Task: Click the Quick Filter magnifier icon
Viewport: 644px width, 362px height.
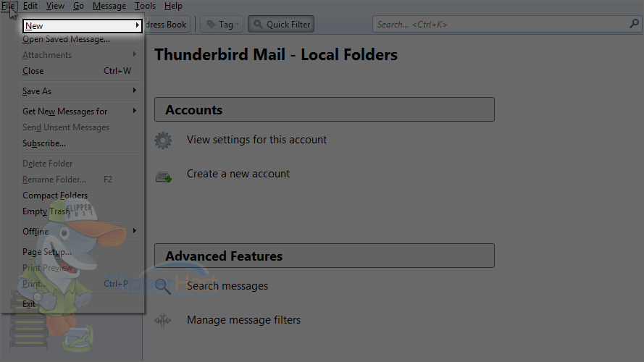Action: 258,24
